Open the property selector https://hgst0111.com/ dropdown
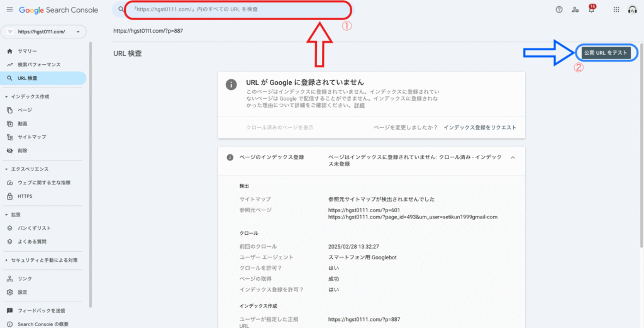This screenshot has width=644, height=328. tap(43, 31)
